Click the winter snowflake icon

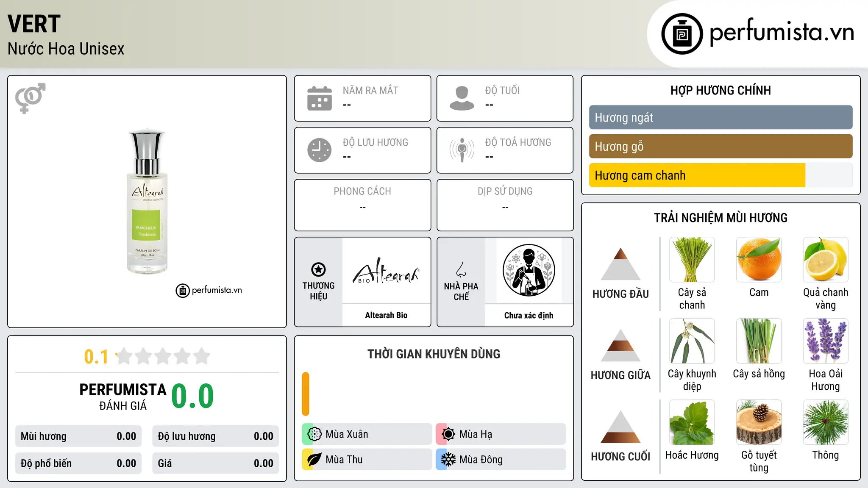(448, 460)
